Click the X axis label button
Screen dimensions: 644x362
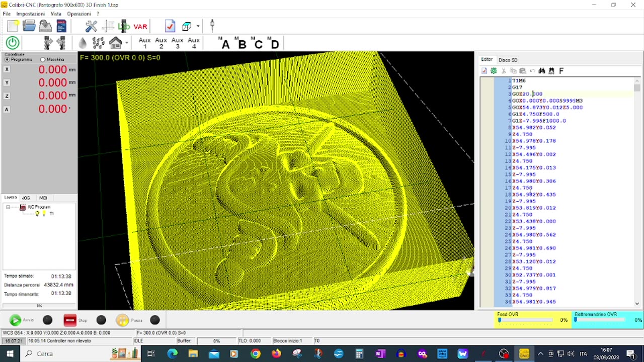(7, 69)
